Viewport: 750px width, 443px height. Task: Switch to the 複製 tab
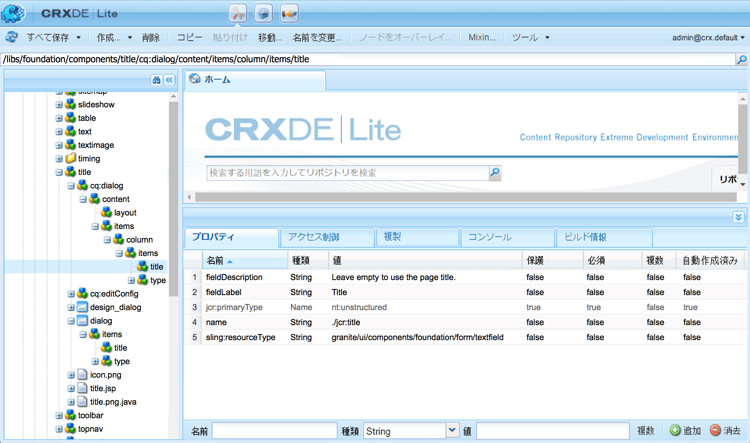coord(417,237)
